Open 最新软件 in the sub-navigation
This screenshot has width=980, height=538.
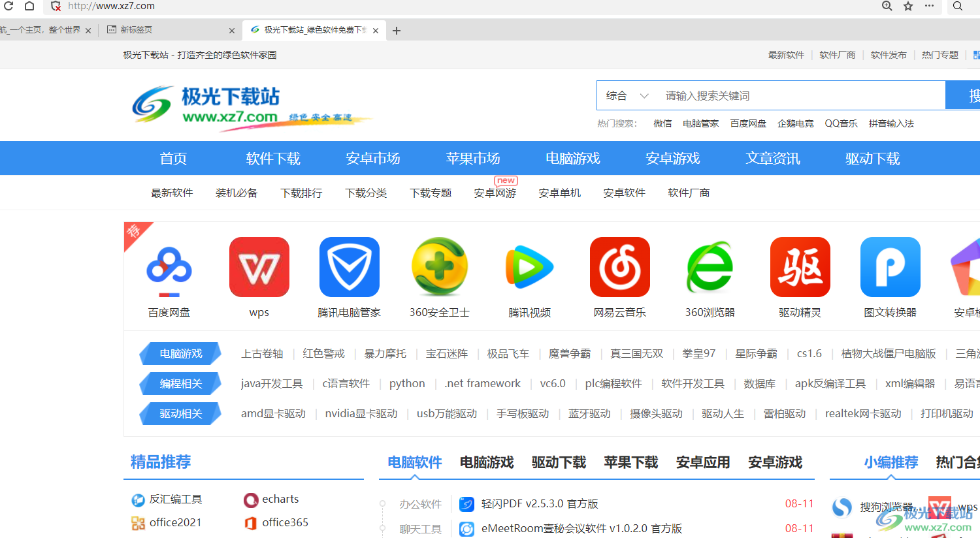[172, 193]
